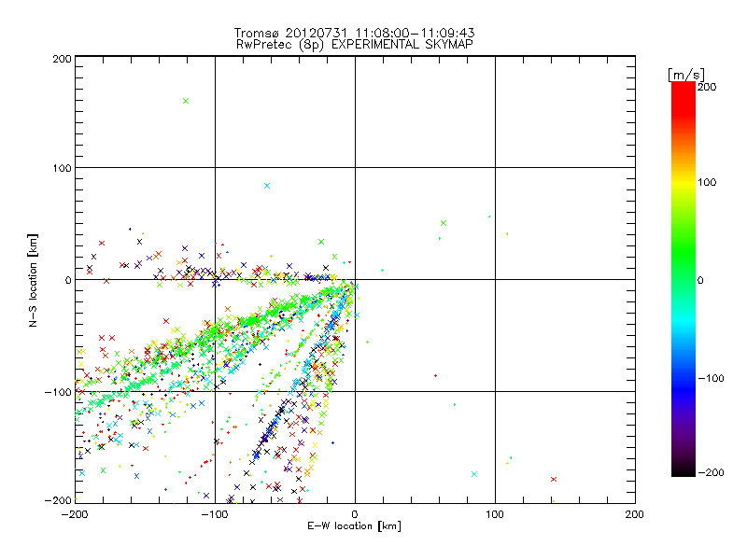Click the [m/s] colorbar unit label
Screen dimensions: 747x560
(684, 73)
